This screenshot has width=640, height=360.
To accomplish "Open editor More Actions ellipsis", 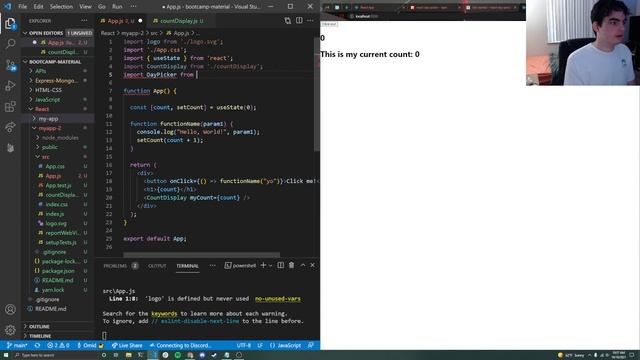I will [x=310, y=20].
